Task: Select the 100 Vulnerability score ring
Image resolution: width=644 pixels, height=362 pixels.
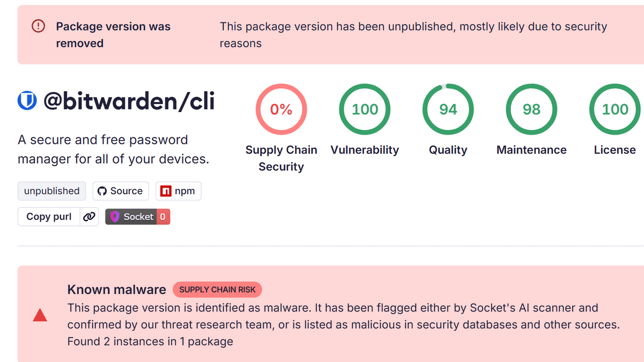Action: point(365,109)
